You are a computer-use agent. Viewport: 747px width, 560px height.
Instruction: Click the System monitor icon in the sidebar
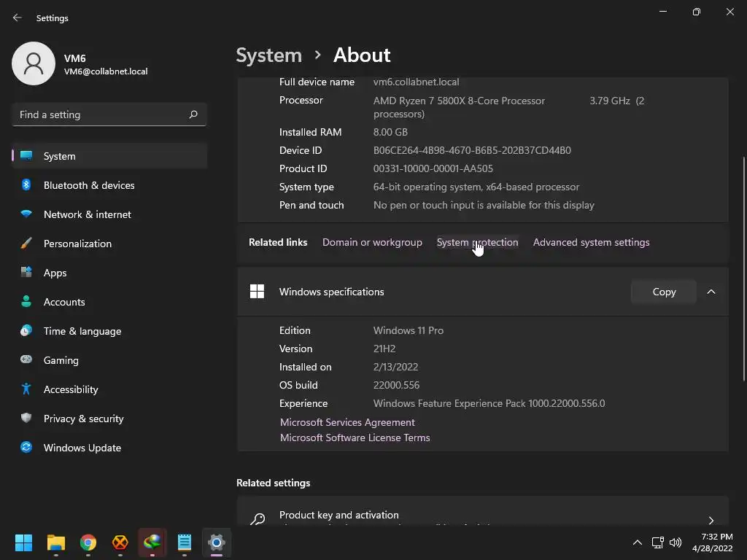tap(27, 156)
